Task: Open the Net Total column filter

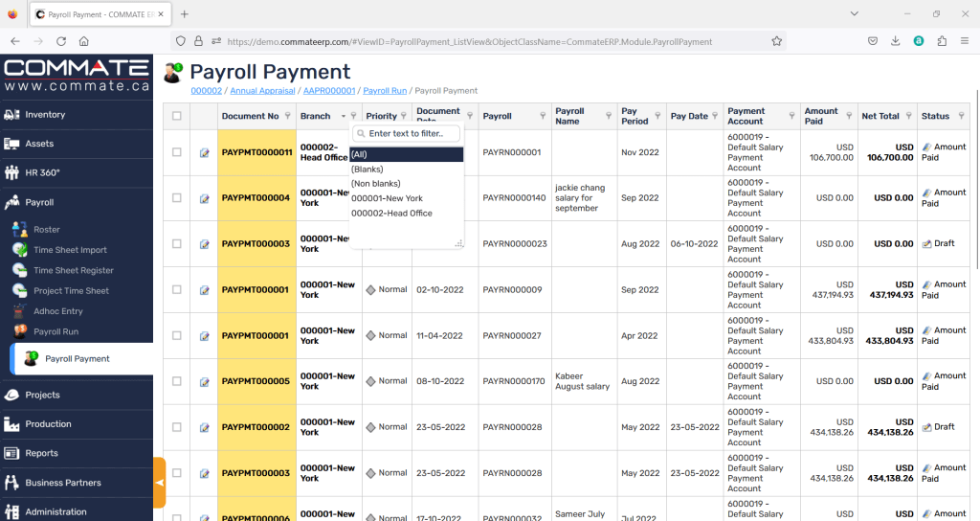Action: [x=907, y=116]
